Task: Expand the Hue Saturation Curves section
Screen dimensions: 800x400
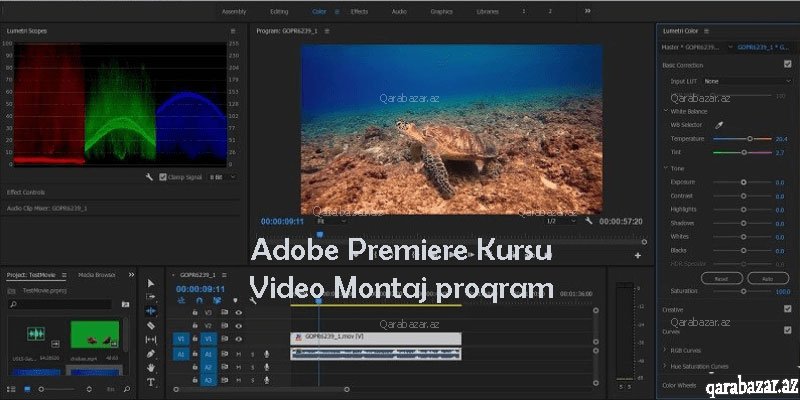Action: pos(665,366)
